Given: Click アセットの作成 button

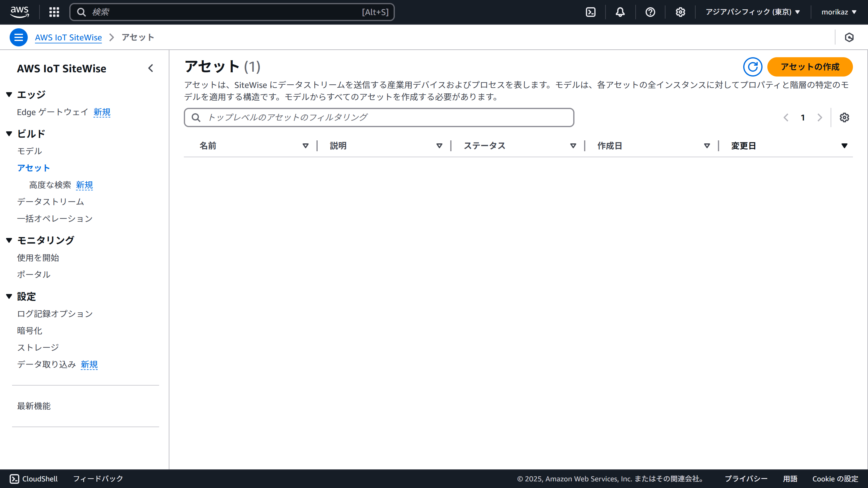Looking at the screenshot, I should (x=810, y=67).
